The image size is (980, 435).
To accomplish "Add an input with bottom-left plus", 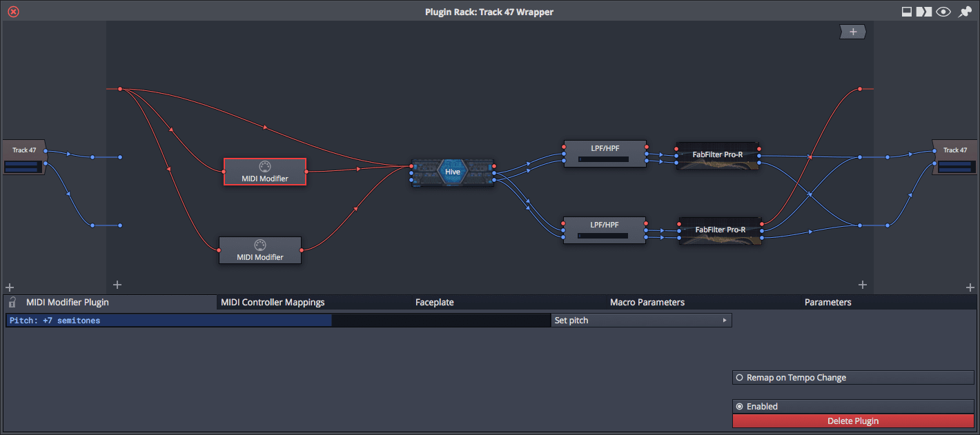I will (x=10, y=287).
